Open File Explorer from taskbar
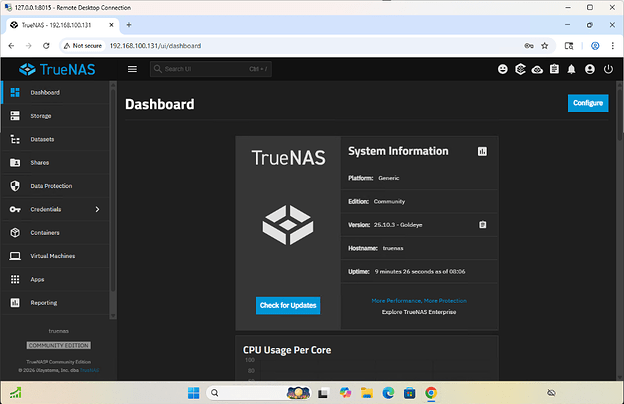 point(367,393)
